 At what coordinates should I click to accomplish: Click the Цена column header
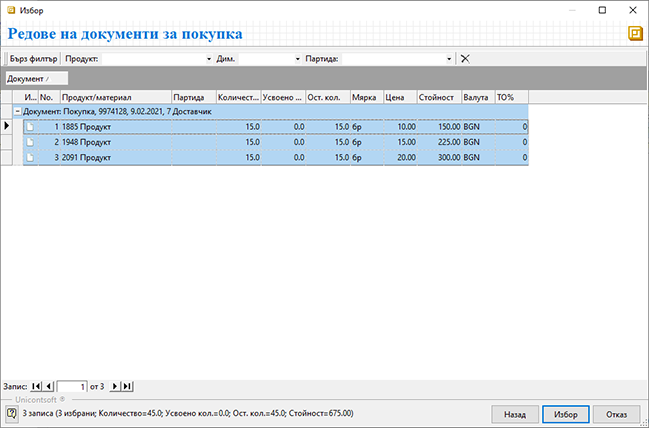[400, 97]
